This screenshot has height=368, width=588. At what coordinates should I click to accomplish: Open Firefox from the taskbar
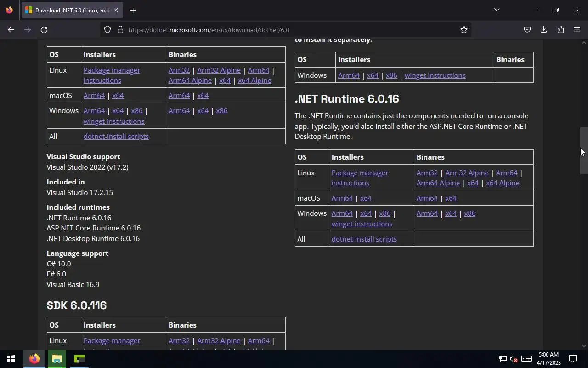[34, 359]
